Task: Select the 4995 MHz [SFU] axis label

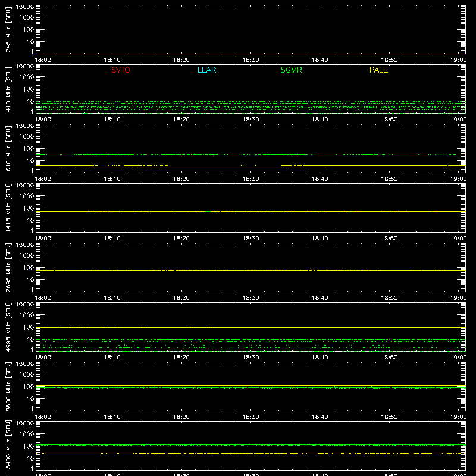Action: point(8,327)
